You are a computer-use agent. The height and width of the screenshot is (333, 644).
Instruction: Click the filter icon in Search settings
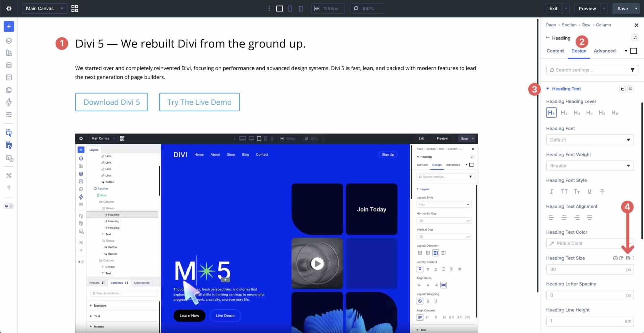click(x=632, y=70)
